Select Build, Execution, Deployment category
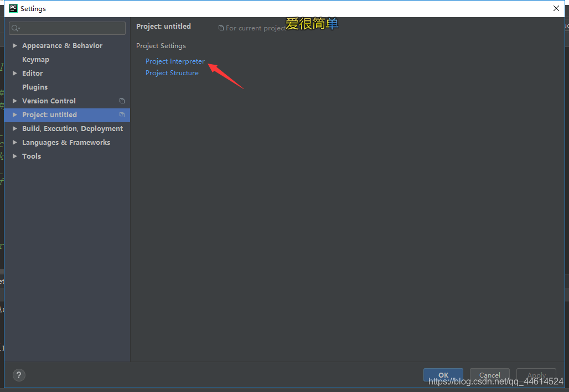Screen dimensions: 569x392 point(73,128)
